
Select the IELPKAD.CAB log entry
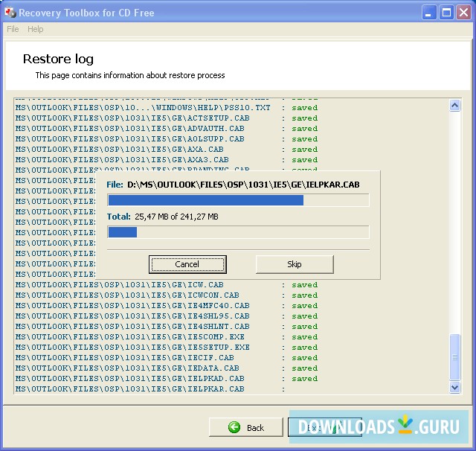click(x=167, y=378)
